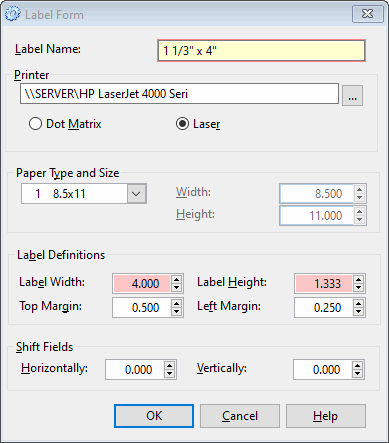This screenshot has width=389, height=443.
Task: Increase Top Margin with up arrow
Action: pos(176,303)
